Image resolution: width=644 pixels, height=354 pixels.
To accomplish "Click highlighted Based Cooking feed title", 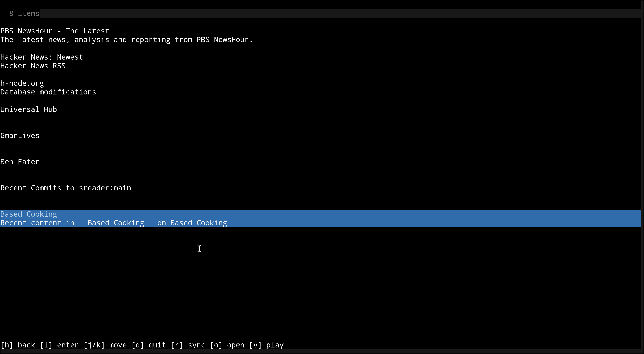I will (29, 214).
